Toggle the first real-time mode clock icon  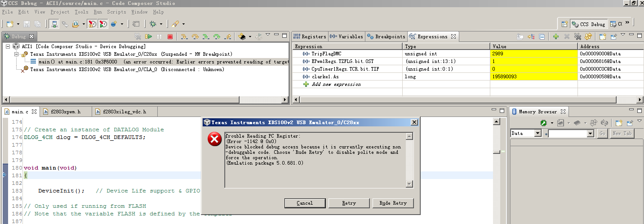tap(92, 23)
